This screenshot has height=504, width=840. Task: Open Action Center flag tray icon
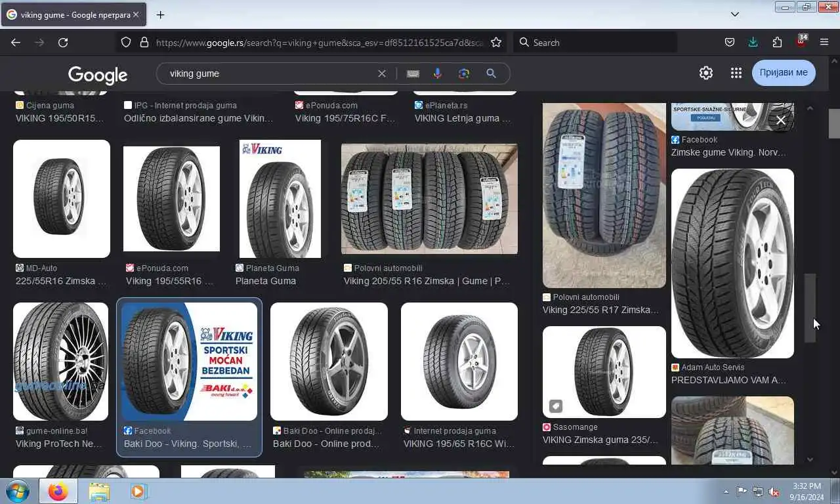tap(742, 492)
